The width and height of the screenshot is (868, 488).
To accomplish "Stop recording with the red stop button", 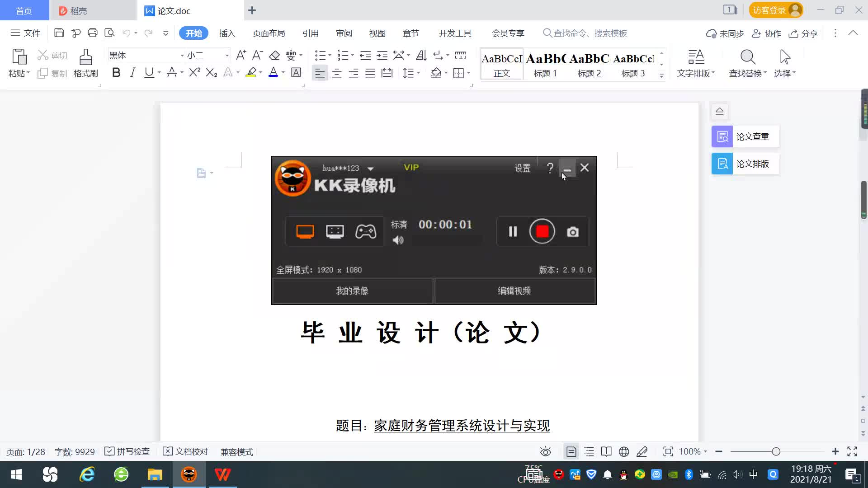I will [542, 231].
